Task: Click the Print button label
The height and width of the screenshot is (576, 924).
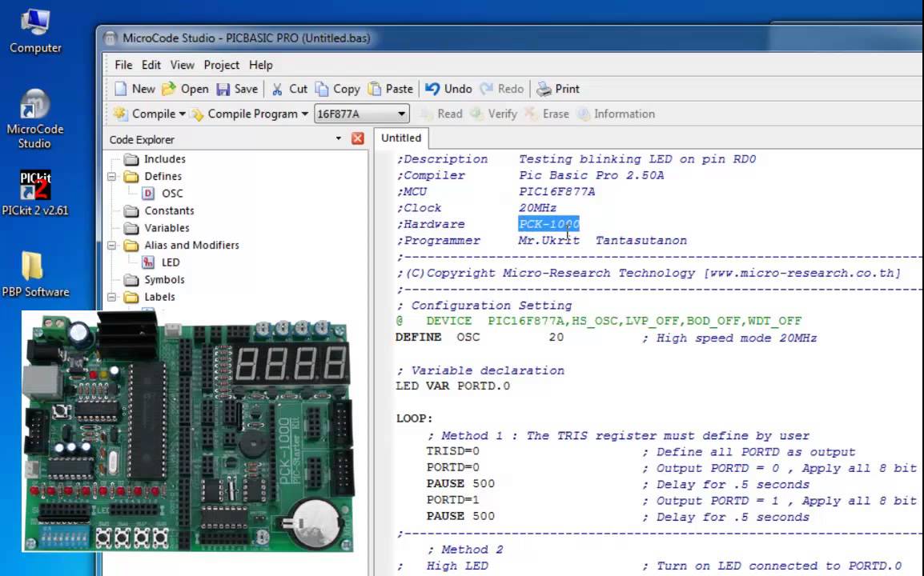Action: 567,89
